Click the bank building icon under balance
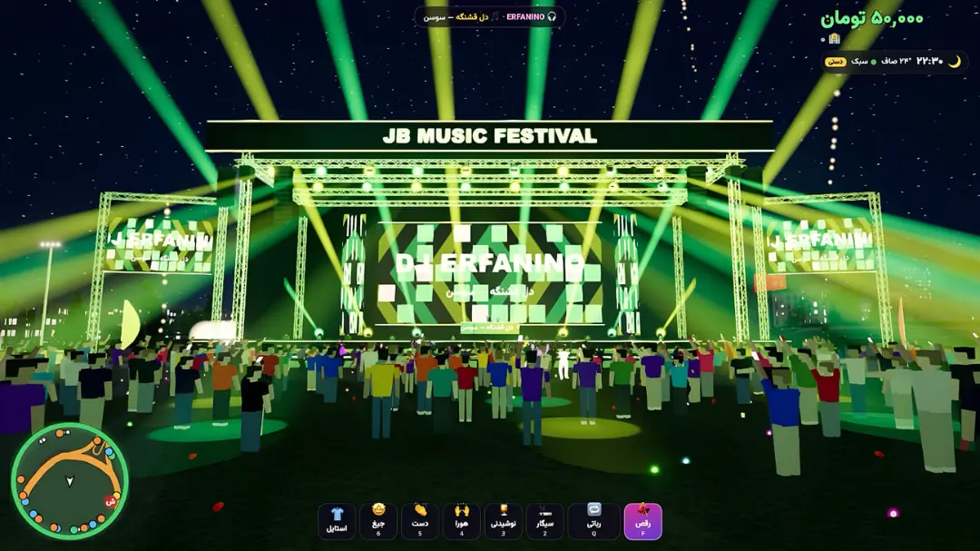The height and width of the screenshot is (551, 980). (x=834, y=39)
